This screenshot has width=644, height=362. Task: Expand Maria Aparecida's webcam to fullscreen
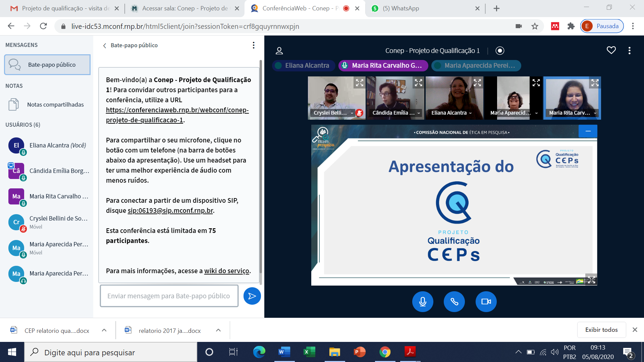click(x=536, y=82)
